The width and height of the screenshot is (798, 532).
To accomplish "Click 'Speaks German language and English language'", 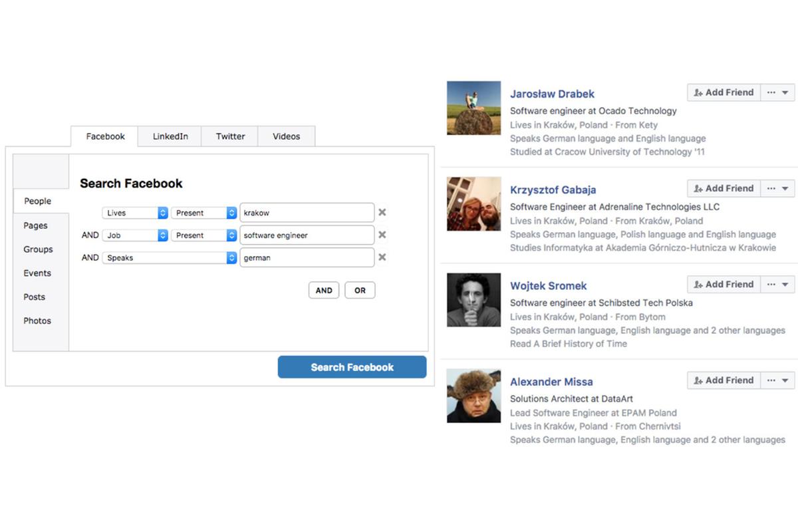I will [x=608, y=138].
